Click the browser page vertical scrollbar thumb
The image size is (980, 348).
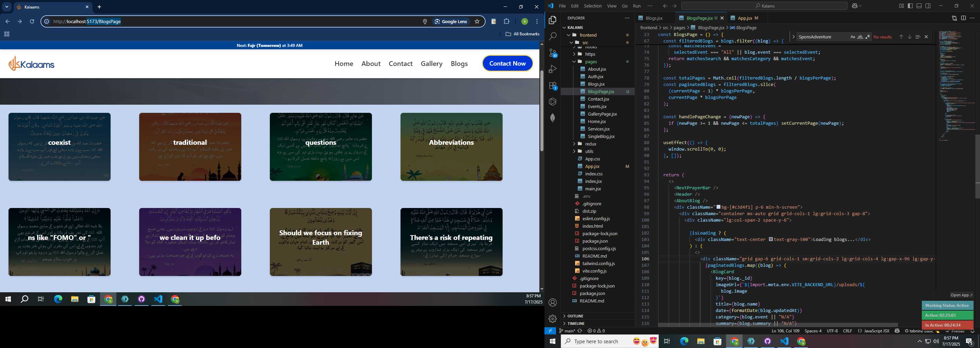(541, 110)
